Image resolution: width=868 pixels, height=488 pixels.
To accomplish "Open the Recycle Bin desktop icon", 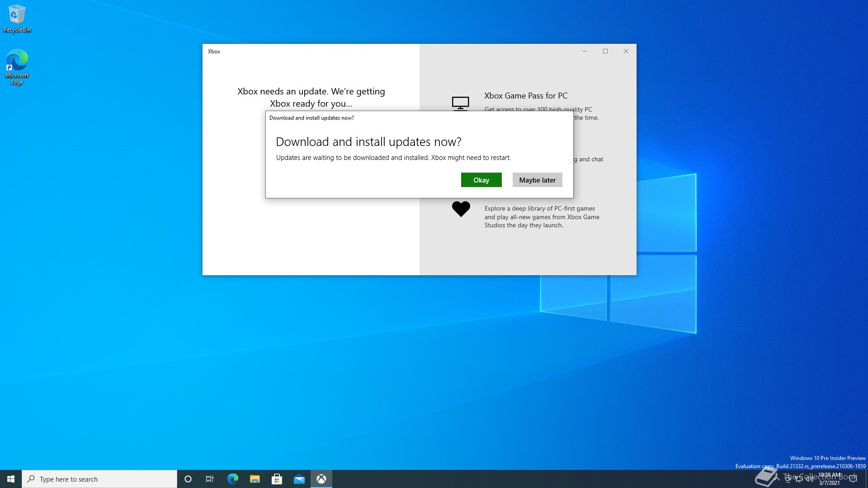I will point(17,19).
